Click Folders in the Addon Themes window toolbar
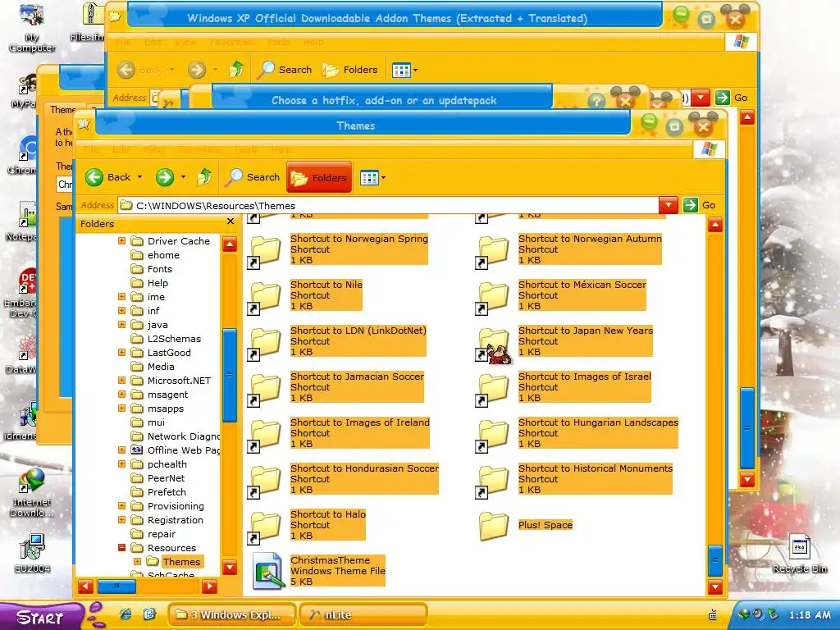The width and height of the screenshot is (840, 630). 349,70
